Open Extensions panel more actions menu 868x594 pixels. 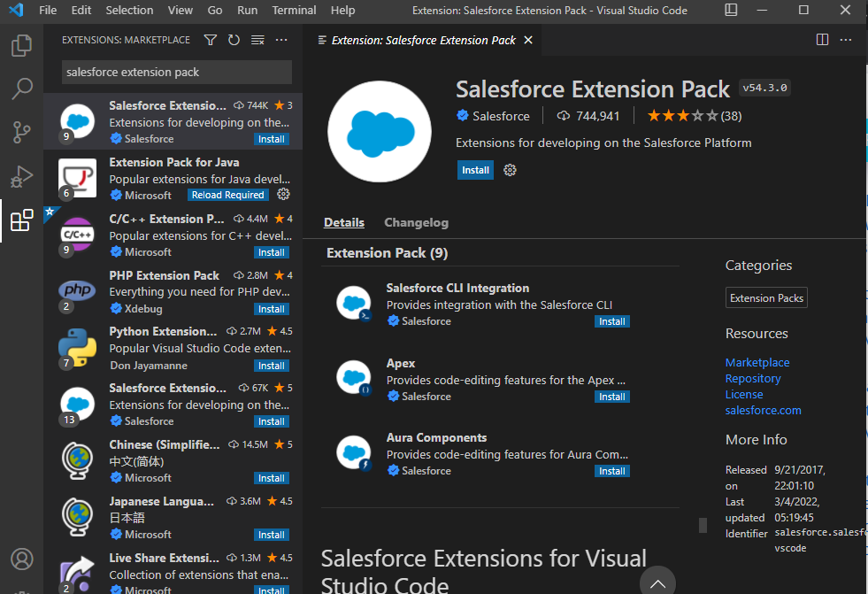[x=281, y=40]
